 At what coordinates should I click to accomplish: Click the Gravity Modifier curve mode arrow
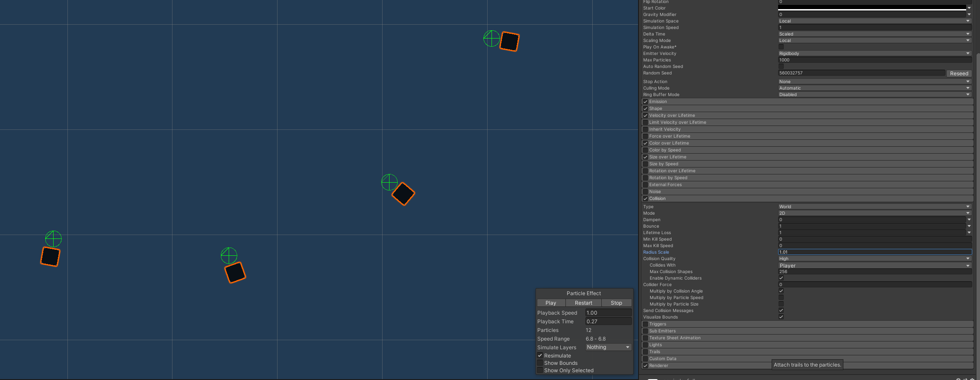[x=969, y=14]
